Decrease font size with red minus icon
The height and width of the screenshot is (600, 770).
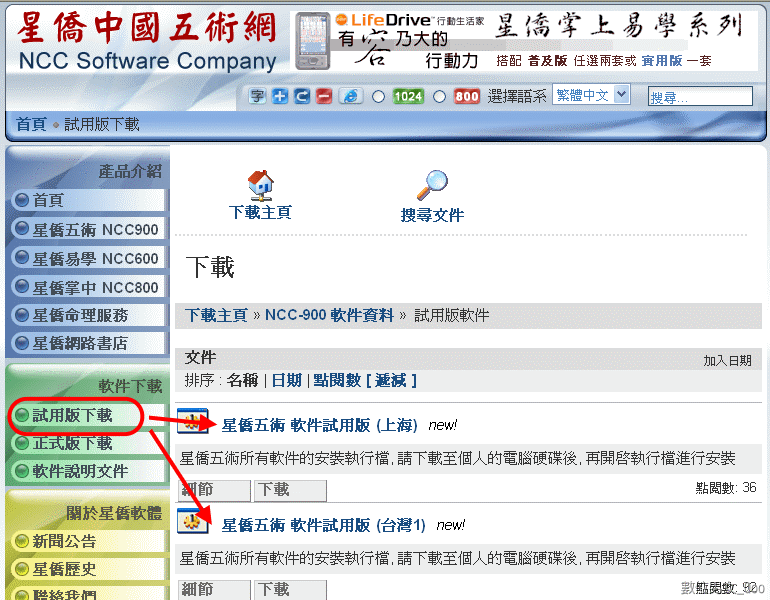(x=324, y=96)
